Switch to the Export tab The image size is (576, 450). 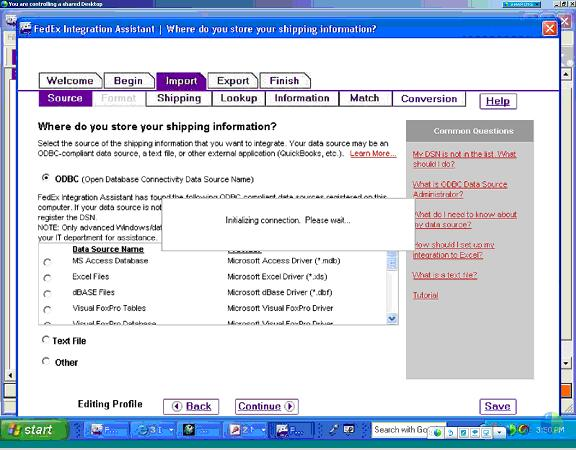(x=233, y=81)
